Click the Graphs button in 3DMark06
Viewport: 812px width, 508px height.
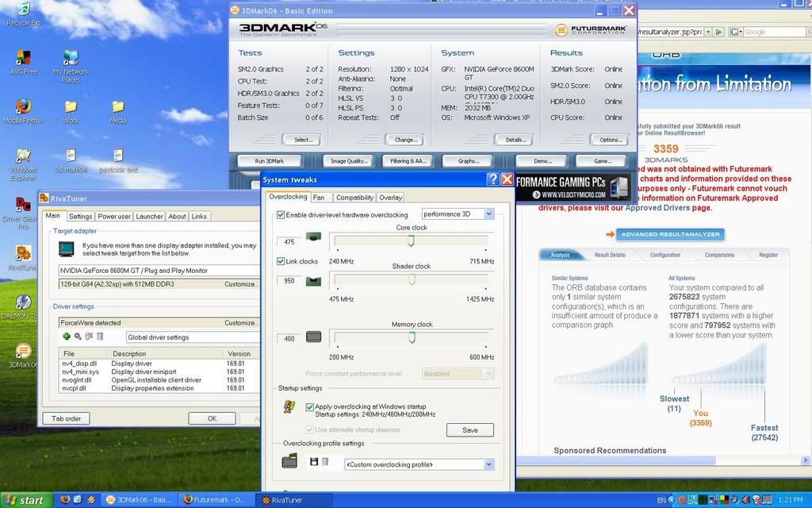coord(468,161)
